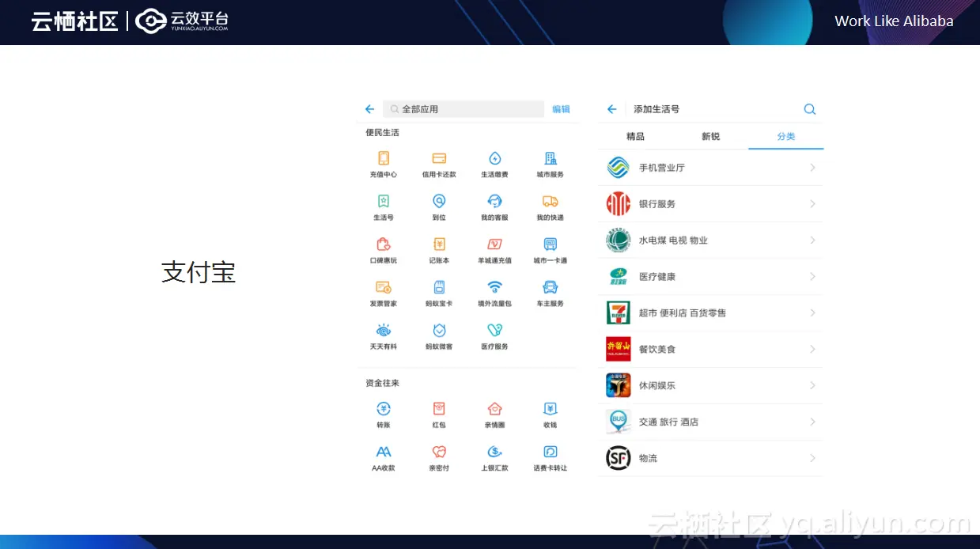Open the 城市一卡通 bus card icon

point(551,244)
